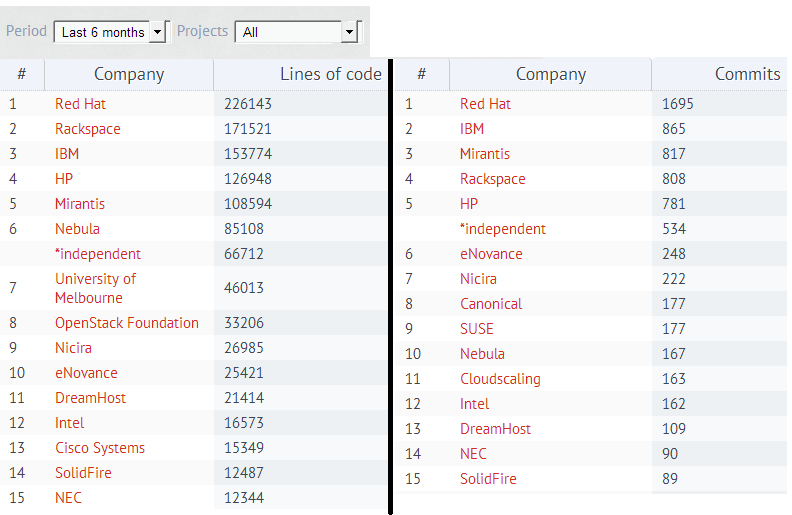Click # header in Lines of code table
Image resolution: width=792 pixels, height=515 pixels.
tap(22, 74)
